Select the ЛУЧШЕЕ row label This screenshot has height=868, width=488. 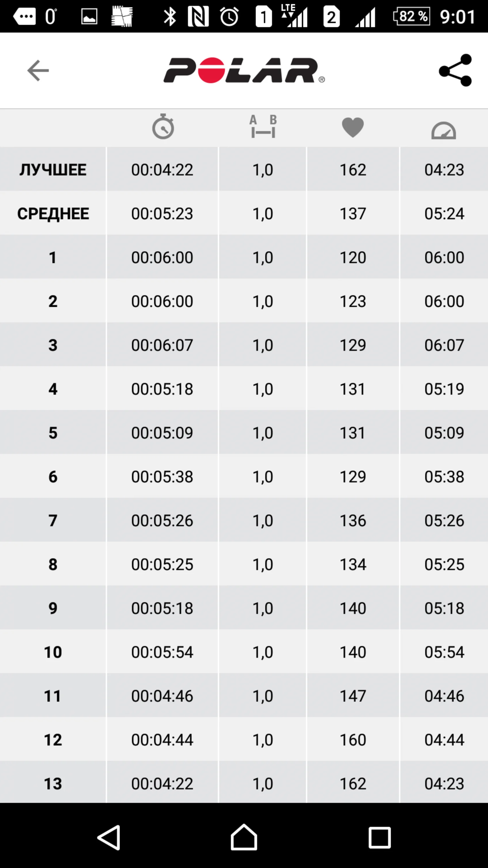pos(53,170)
